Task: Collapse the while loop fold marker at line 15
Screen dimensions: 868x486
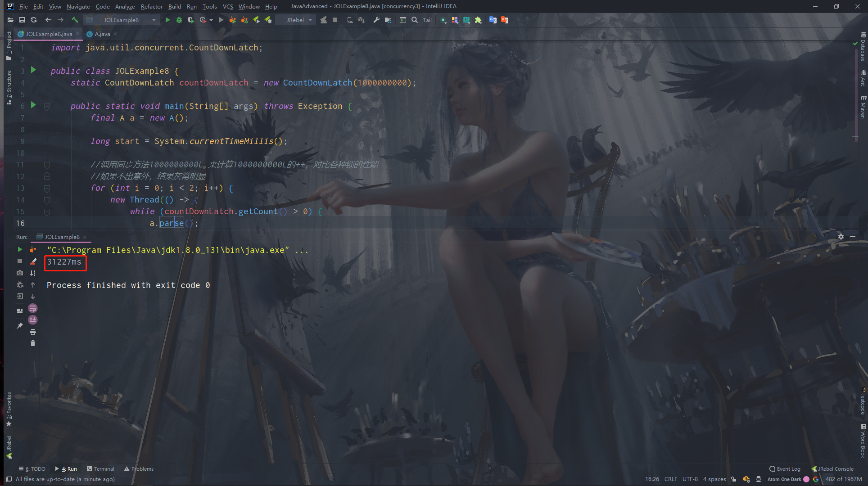Action: 47,211
